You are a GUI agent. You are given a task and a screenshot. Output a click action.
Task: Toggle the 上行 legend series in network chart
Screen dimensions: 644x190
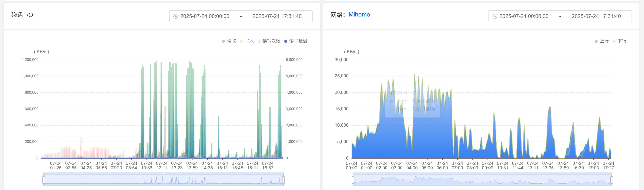[602, 41]
